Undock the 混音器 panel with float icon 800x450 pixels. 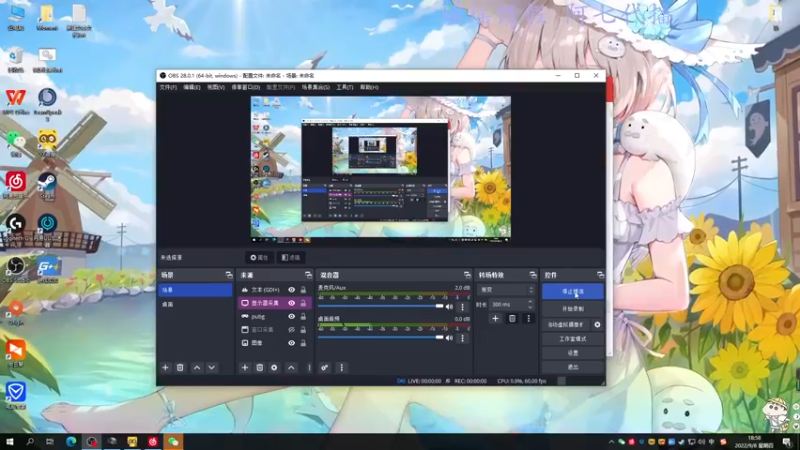pyautogui.click(x=467, y=275)
